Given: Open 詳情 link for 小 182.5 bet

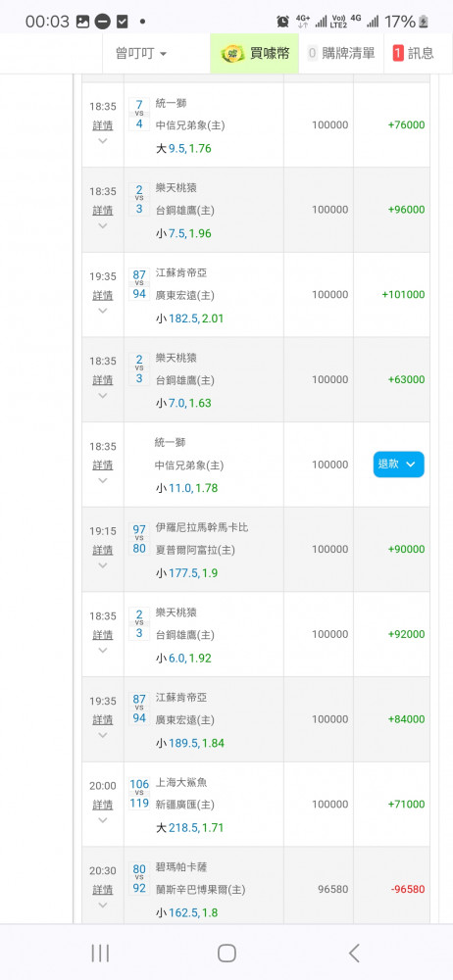Looking at the screenshot, I should (103, 295).
